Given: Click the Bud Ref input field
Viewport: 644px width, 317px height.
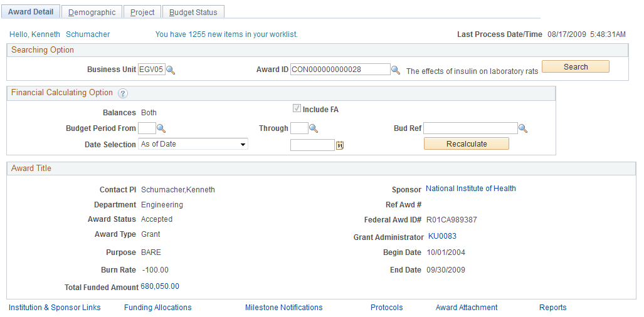Looking at the screenshot, I should click(x=471, y=128).
